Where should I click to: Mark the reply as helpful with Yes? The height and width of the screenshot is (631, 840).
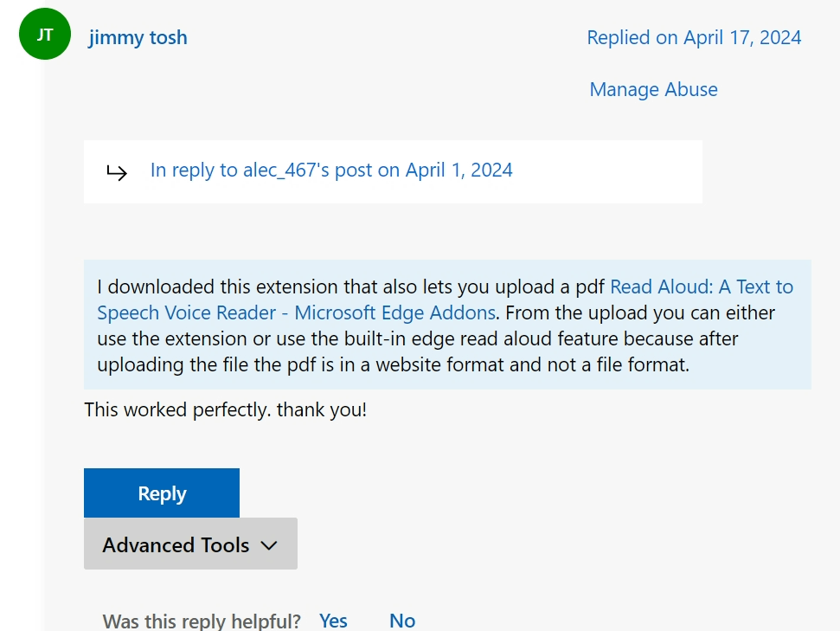(333, 621)
